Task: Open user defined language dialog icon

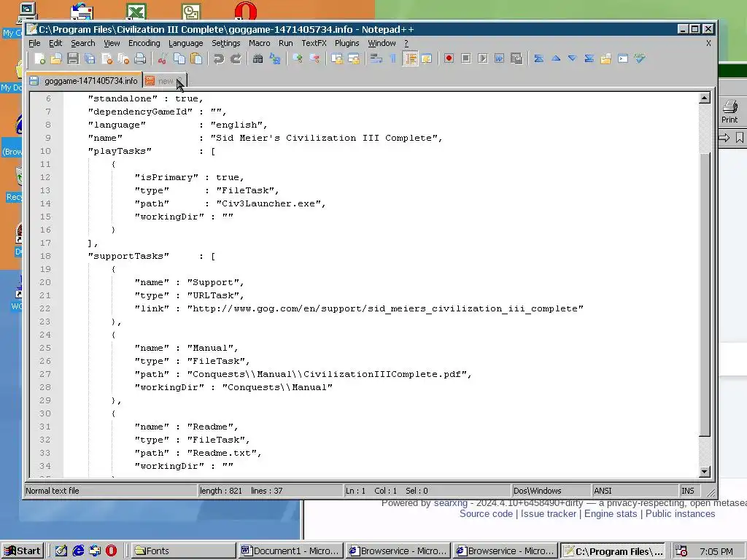Action: 426,58
